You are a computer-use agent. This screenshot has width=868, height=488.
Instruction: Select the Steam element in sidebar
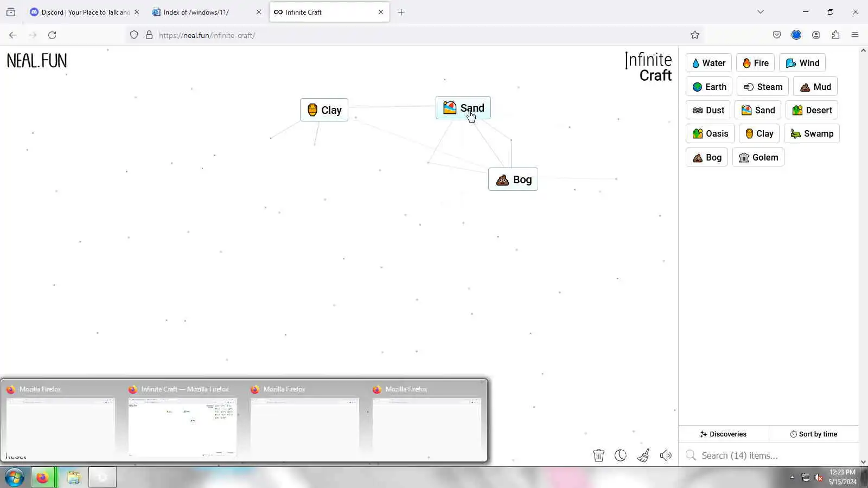click(x=763, y=87)
